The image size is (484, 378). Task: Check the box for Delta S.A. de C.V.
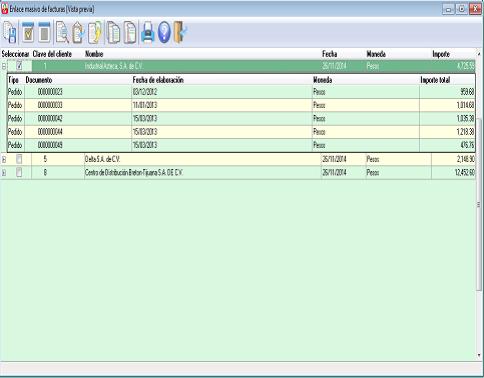tap(19, 159)
